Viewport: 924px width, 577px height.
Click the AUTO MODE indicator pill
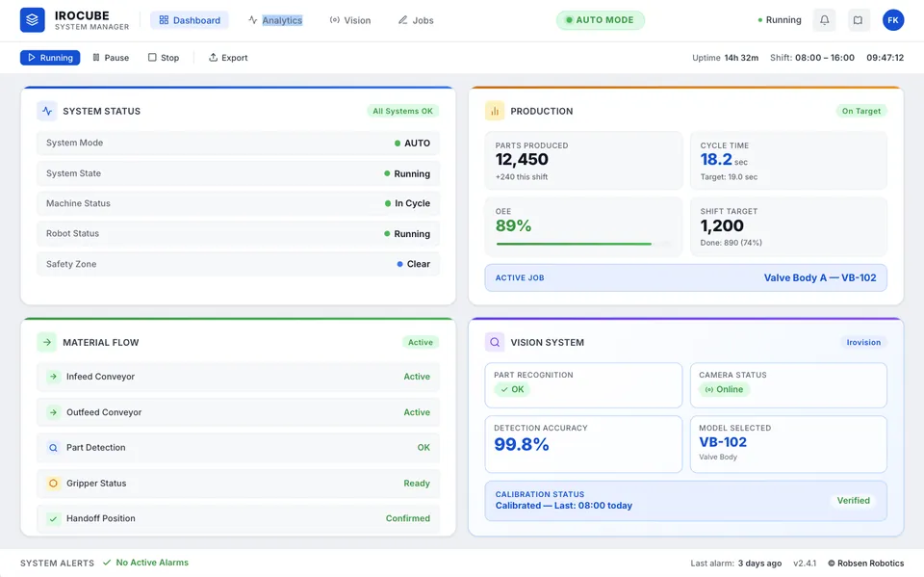(600, 20)
